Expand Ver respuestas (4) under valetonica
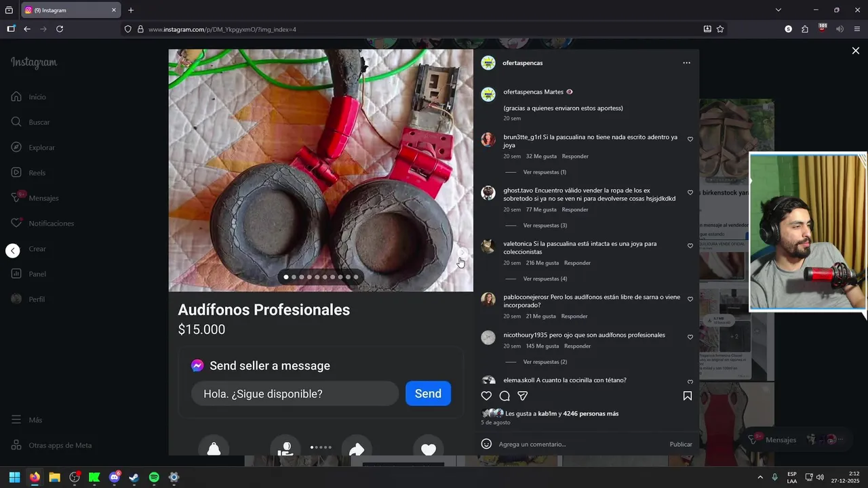 pyautogui.click(x=545, y=279)
